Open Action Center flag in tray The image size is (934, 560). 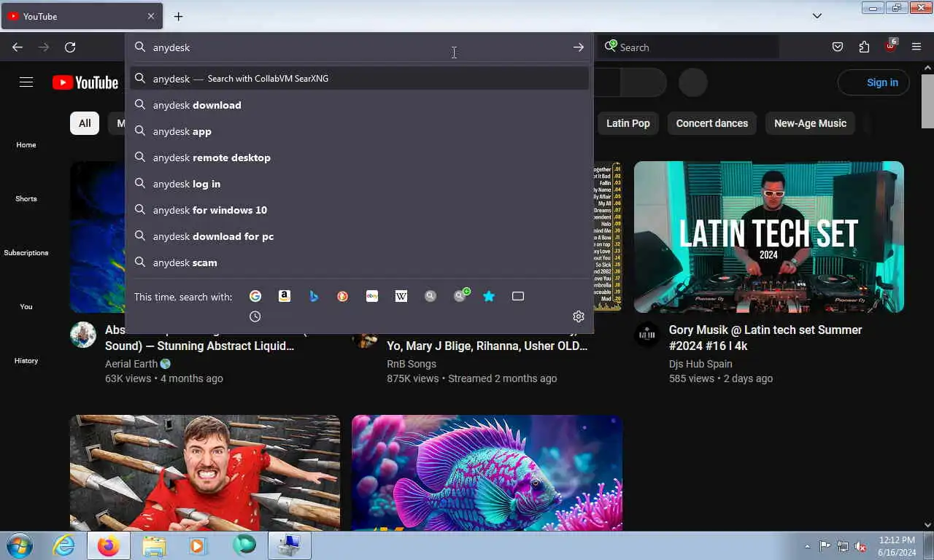tap(825, 546)
